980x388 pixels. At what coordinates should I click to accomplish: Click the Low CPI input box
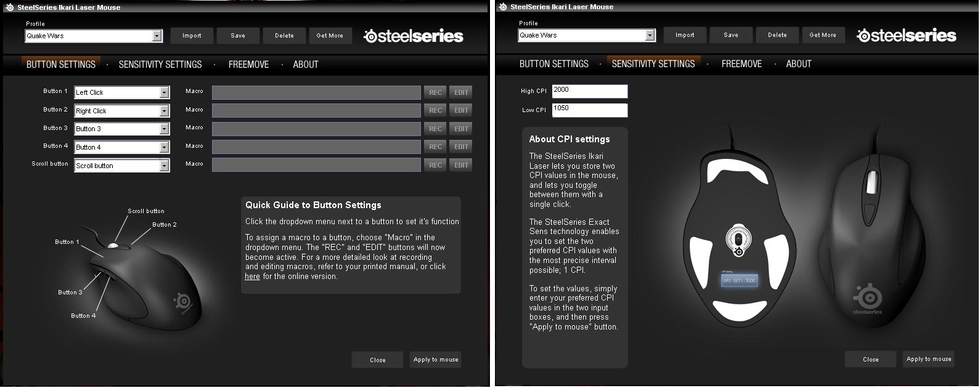coord(590,110)
